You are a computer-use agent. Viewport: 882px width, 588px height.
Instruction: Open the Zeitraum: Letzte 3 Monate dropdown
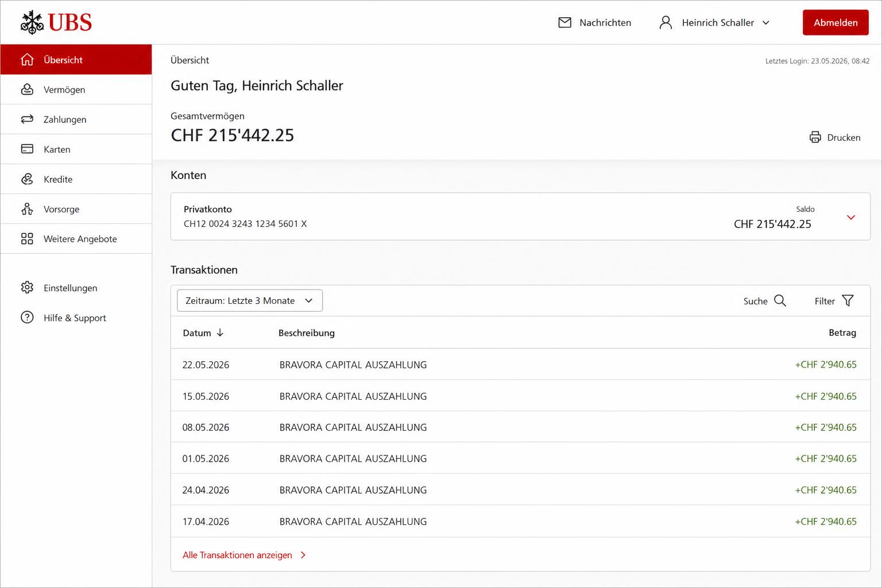pyautogui.click(x=250, y=301)
